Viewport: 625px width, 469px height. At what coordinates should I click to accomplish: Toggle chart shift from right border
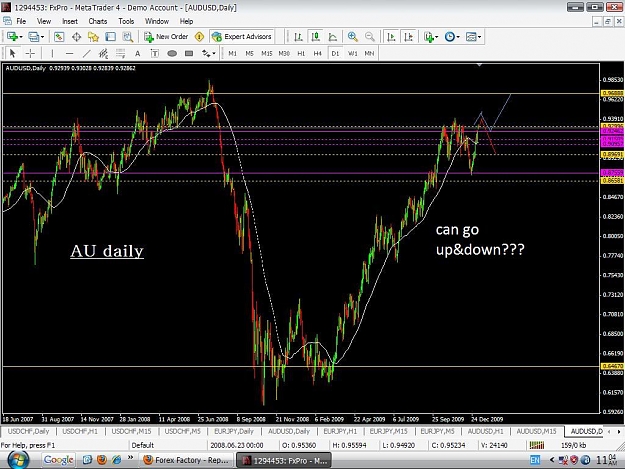409,37
